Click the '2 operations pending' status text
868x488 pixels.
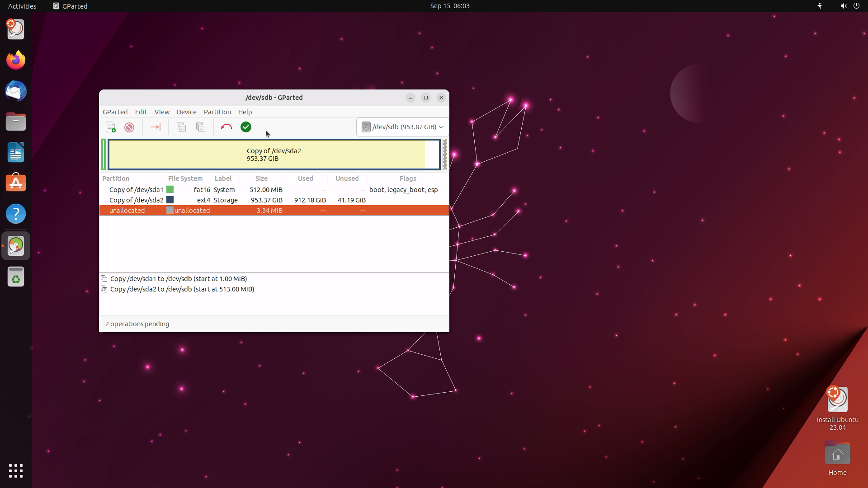tap(137, 324)
